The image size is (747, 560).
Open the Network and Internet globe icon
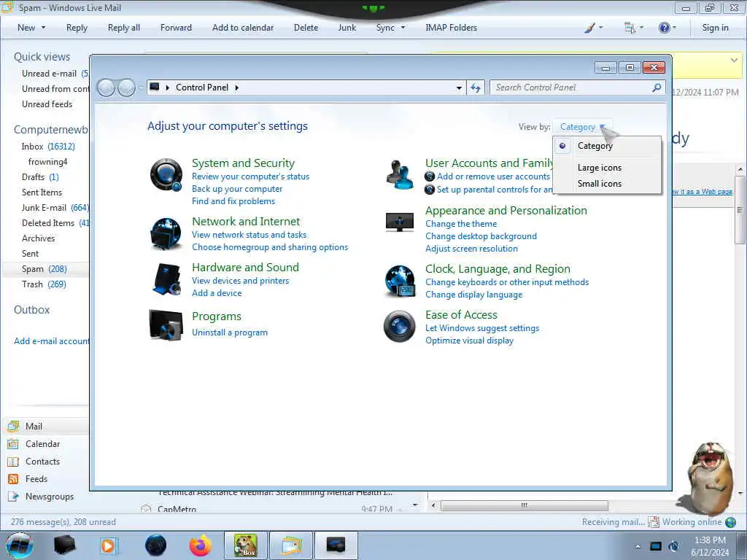166,233
